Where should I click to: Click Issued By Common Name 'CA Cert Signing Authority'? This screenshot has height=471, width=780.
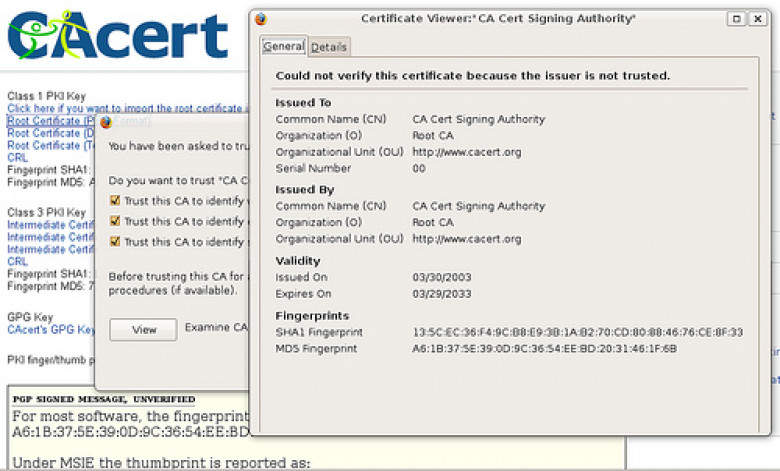coord(479,206)
